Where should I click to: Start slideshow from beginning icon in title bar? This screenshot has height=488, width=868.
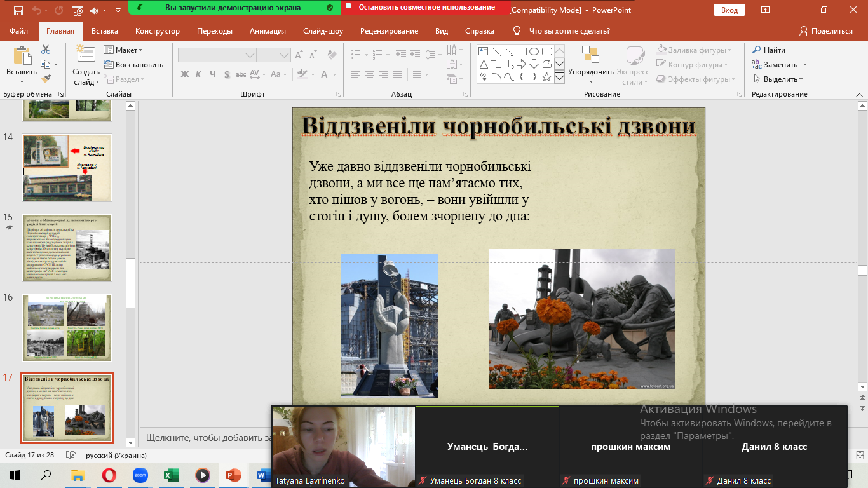pyautogui.click(x=78, y=11)
